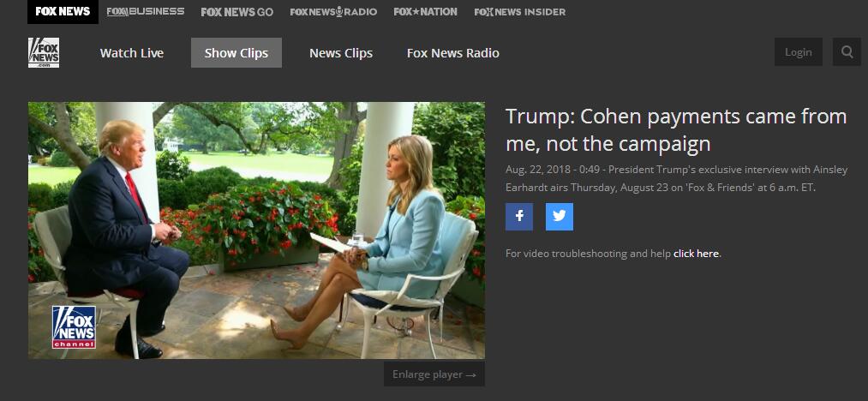This screenshot has width=868, height=401.
Task: Select the FOX NEWS top bar tab
Action: coord(63,12)
